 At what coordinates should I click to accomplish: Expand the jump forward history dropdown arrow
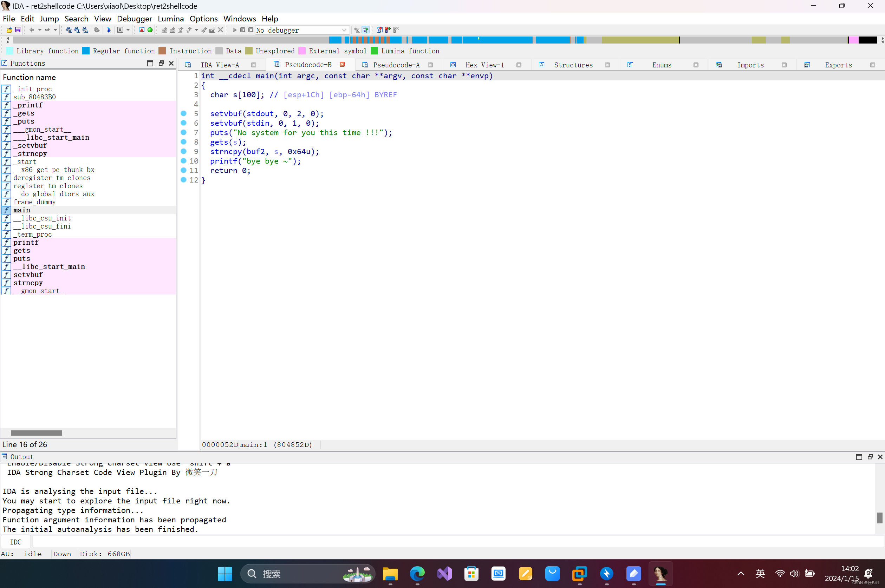55,30
